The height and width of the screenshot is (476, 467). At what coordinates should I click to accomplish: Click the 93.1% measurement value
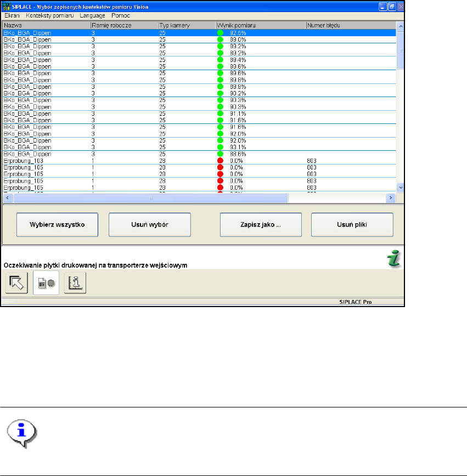pyautogui.click(x=238, y=147)
